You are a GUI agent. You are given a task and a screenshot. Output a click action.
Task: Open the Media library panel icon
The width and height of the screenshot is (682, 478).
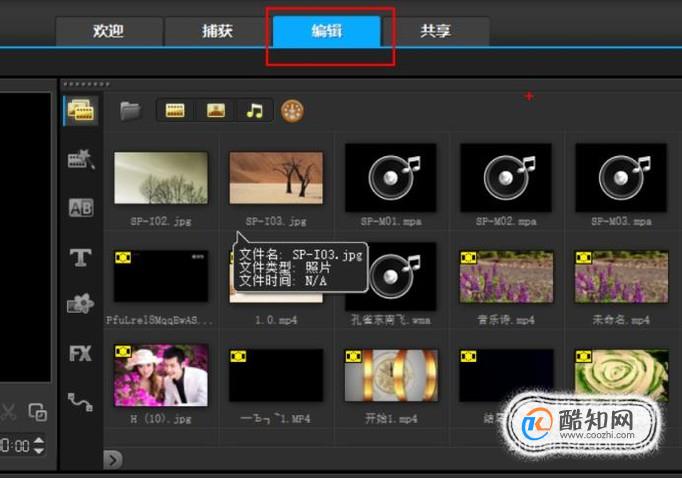[81, 110]
